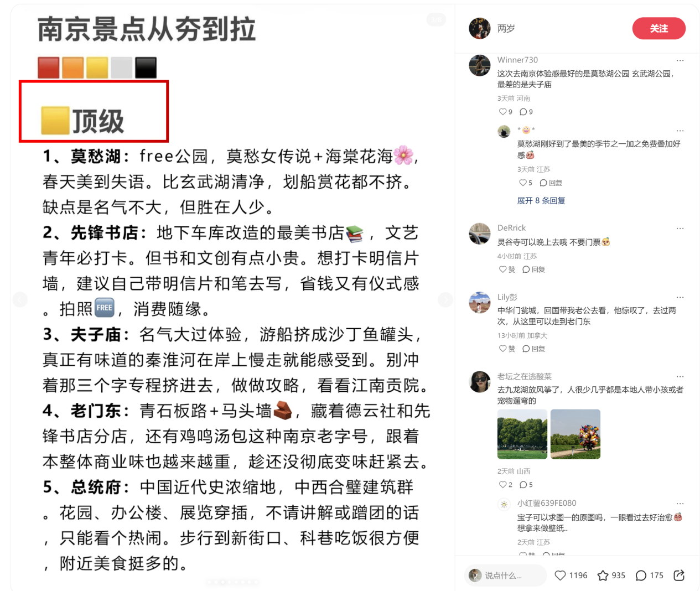Expand 展开 8 条回复 replies
The width and height of the screenshot is (700, 591).
coord(541,200)
